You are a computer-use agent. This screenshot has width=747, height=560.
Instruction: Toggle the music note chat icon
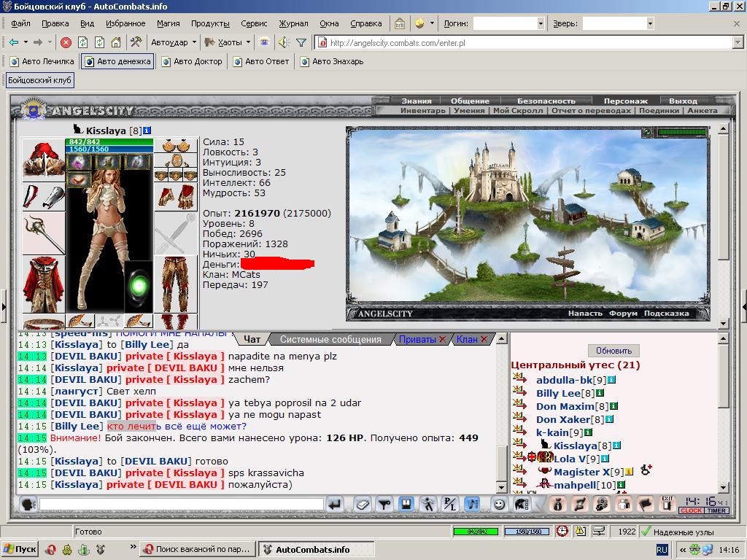click(472, 504)
